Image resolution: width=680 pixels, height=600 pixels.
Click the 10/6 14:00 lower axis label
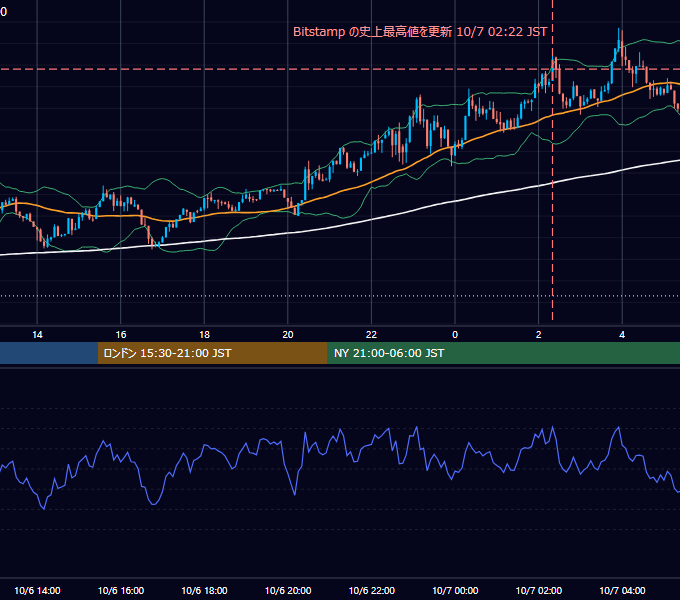coord(37,590)
